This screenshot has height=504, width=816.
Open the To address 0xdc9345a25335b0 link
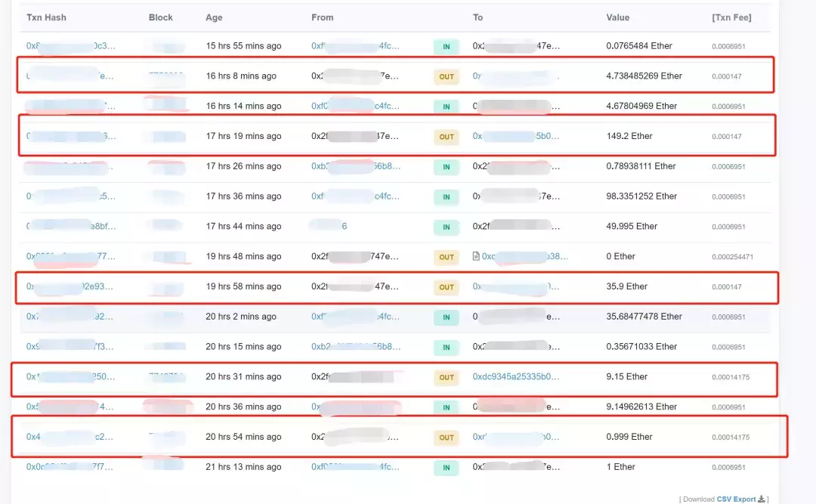coord(516,376)
